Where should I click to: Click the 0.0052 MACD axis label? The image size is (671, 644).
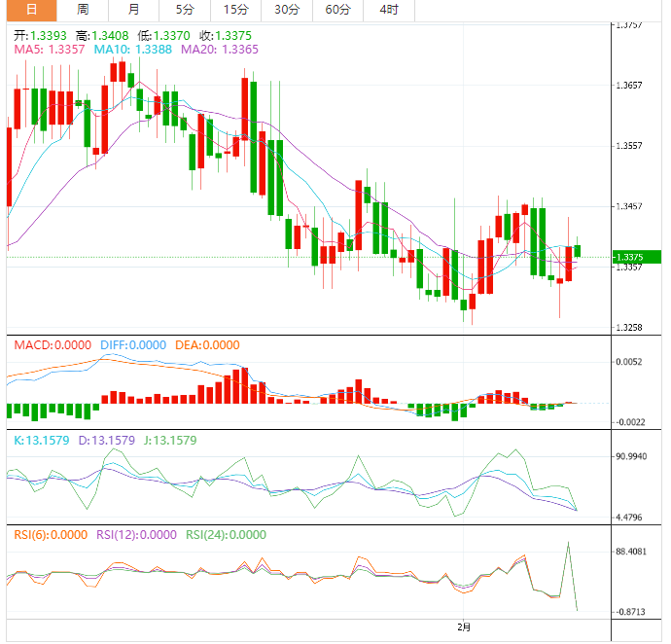coord(629,362)
